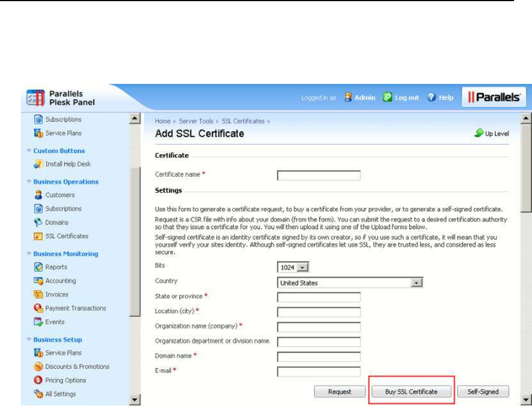Click the Events calendar icon
The width and height of the screenshot is (532, 406).
pos(38,322)
